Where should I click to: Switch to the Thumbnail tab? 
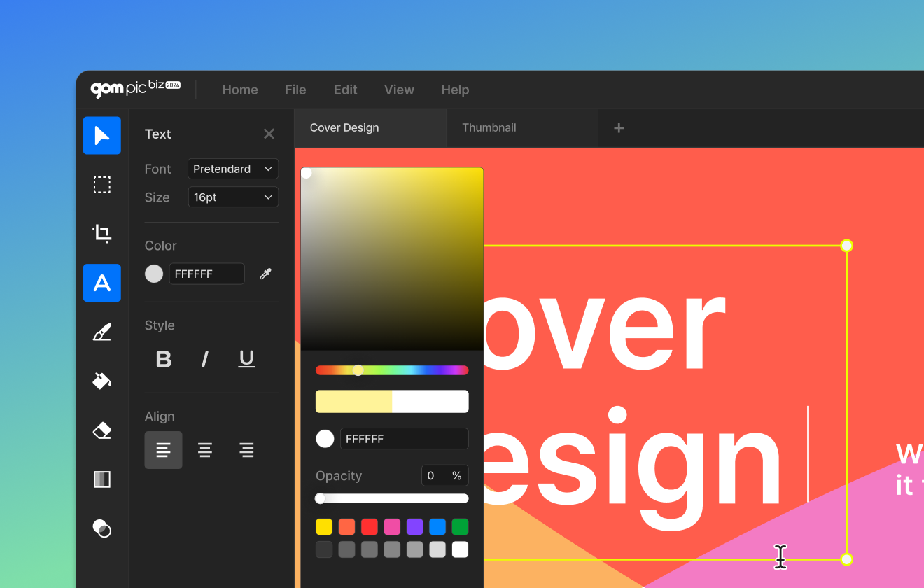coord(489,127)
